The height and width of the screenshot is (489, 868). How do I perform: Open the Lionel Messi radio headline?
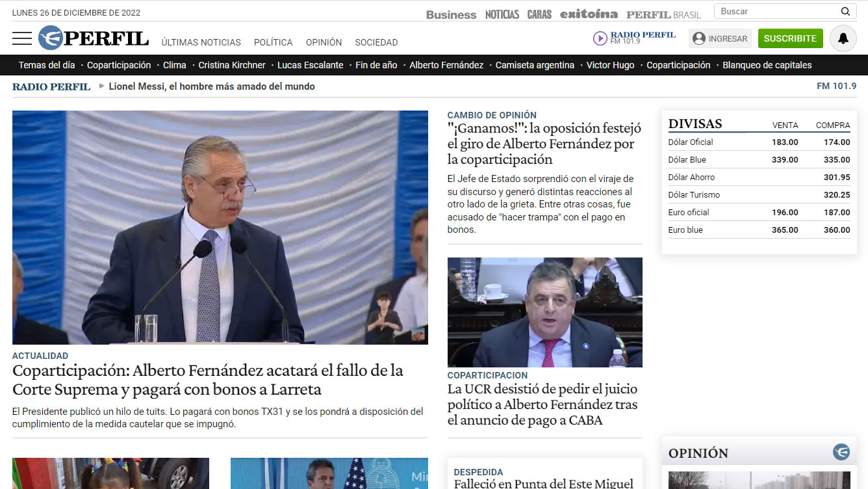[x=212, y=86]
